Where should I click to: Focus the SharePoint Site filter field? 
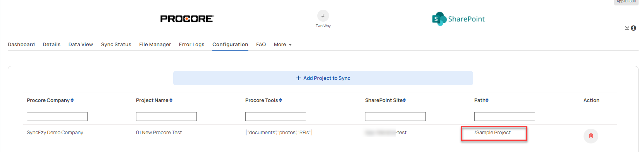pos(395,116)
